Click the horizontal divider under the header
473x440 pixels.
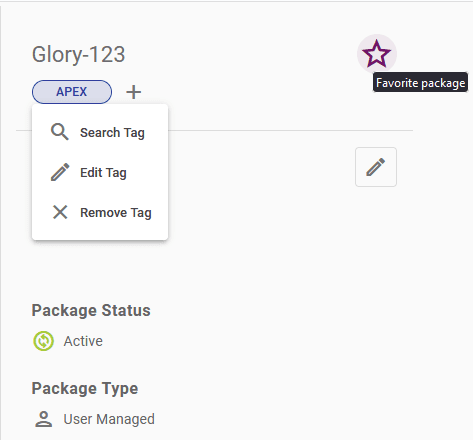(290, 130)
